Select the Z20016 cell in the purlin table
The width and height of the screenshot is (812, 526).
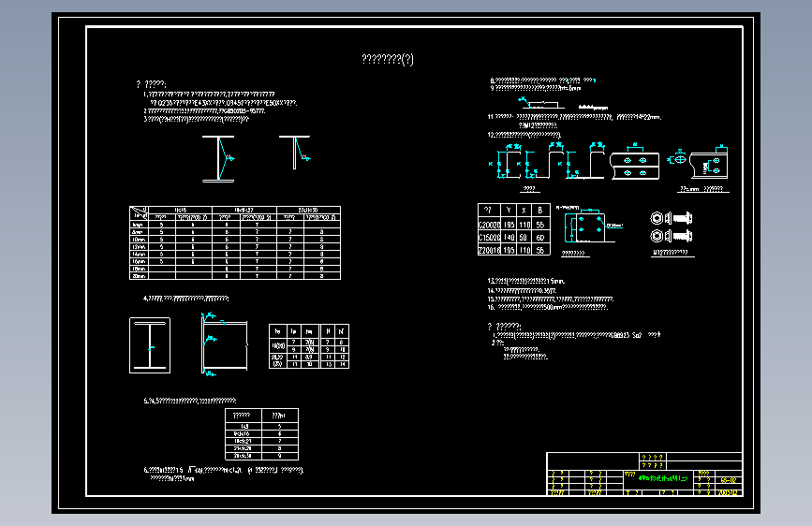click(x=489, y=250)
